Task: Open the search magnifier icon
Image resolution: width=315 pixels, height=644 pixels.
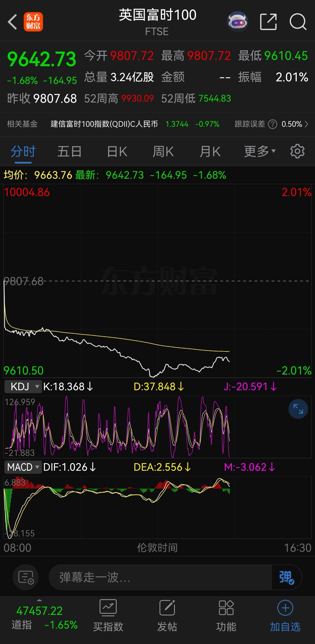Action: (x=298, y=22)
